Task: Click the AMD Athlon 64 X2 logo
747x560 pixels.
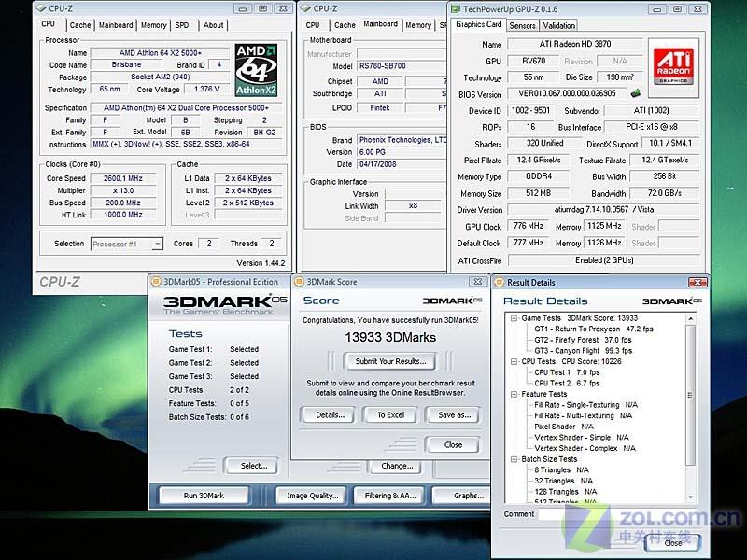Action: coord(256,70)
